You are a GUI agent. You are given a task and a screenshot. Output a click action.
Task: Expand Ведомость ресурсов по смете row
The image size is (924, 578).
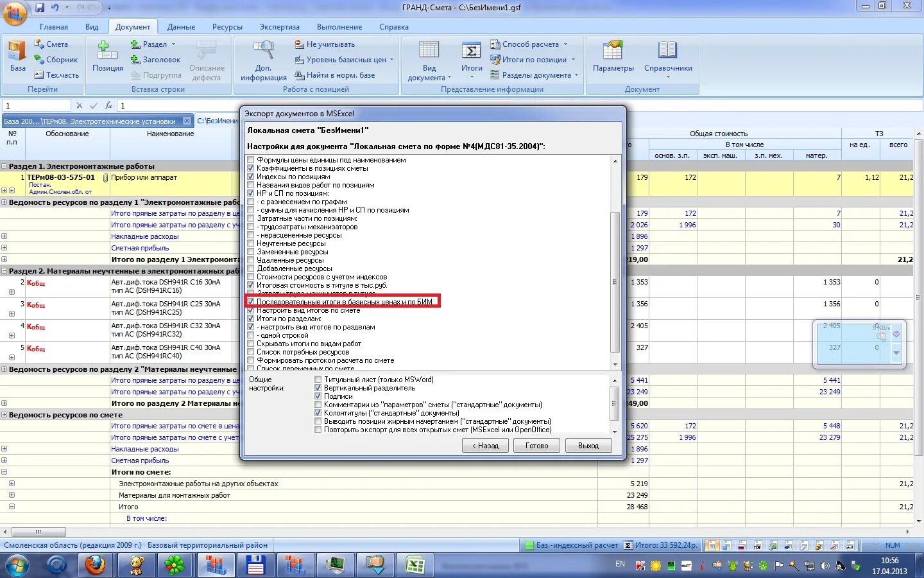click(x=4, y=415)
